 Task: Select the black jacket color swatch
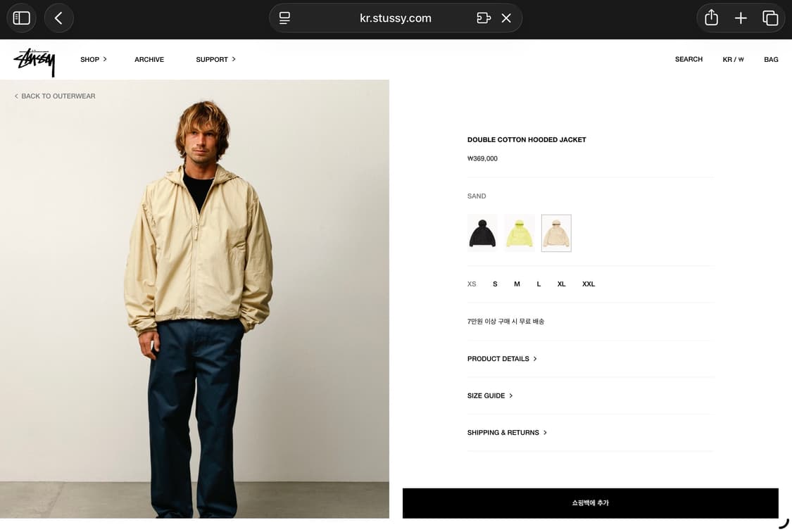point(482,233)
